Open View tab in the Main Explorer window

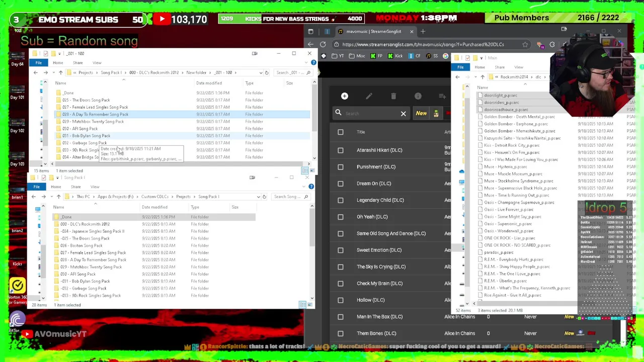coord(519,67)
